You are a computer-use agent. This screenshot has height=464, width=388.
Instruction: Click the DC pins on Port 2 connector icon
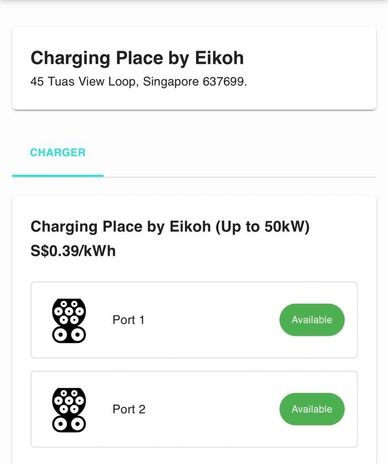click(x=69, y=424)
